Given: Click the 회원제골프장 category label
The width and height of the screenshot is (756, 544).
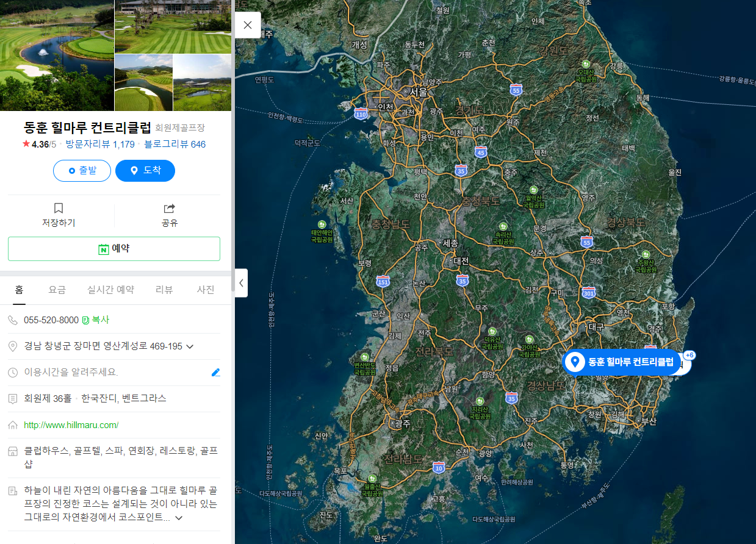Looking at the screenshot, I should [180, 128].
